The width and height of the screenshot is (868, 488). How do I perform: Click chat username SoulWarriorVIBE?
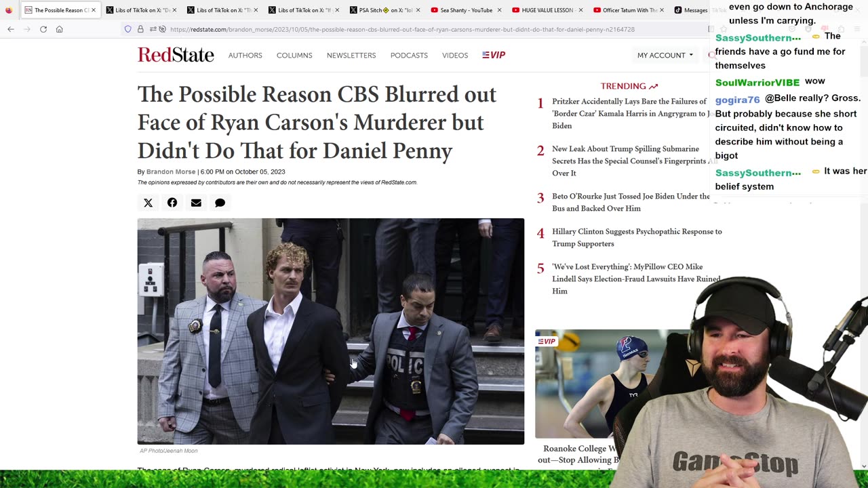point(757,83)
